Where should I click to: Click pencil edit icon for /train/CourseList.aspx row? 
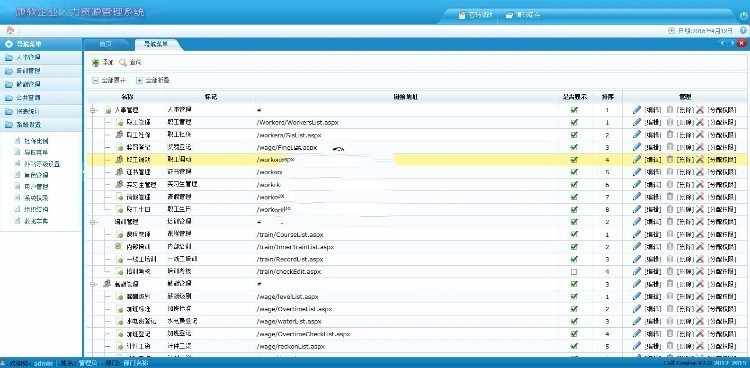(636, 234)
